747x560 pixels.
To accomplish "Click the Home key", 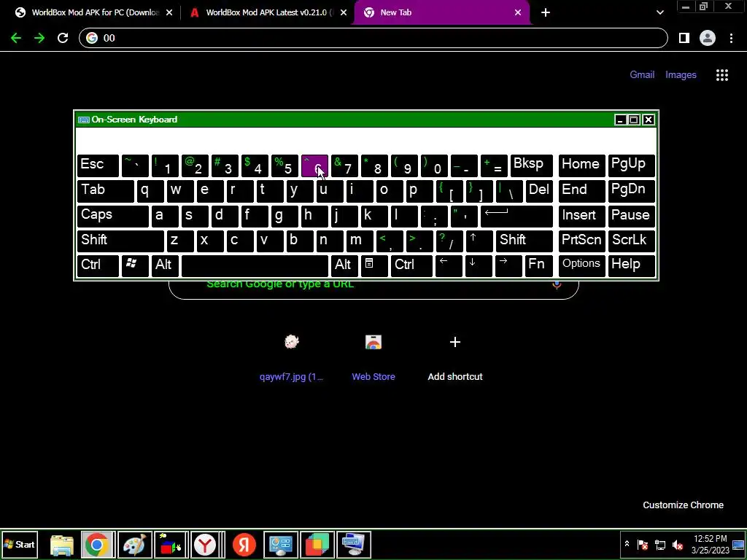I will pyautogui.click(x=581, y=166).
